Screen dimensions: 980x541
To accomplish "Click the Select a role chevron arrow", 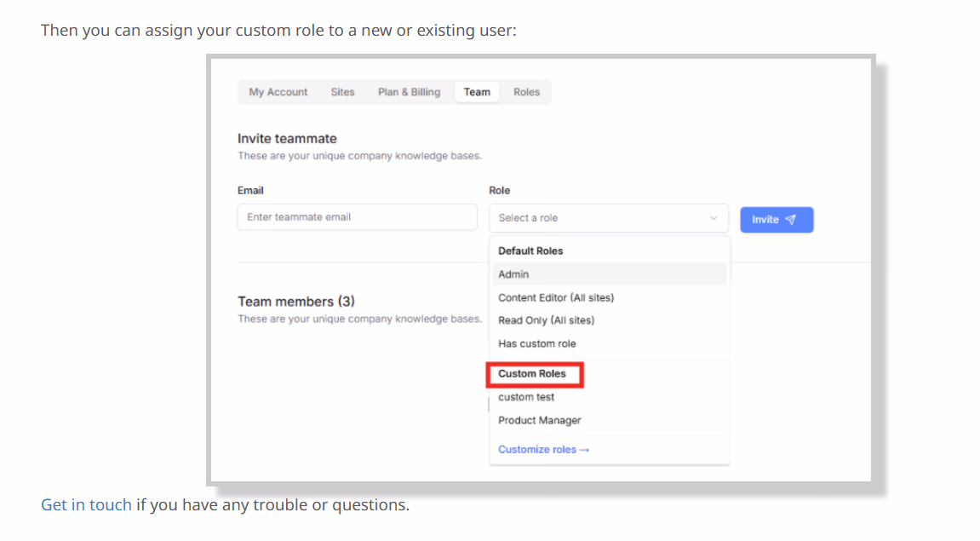I will point(714,218).
